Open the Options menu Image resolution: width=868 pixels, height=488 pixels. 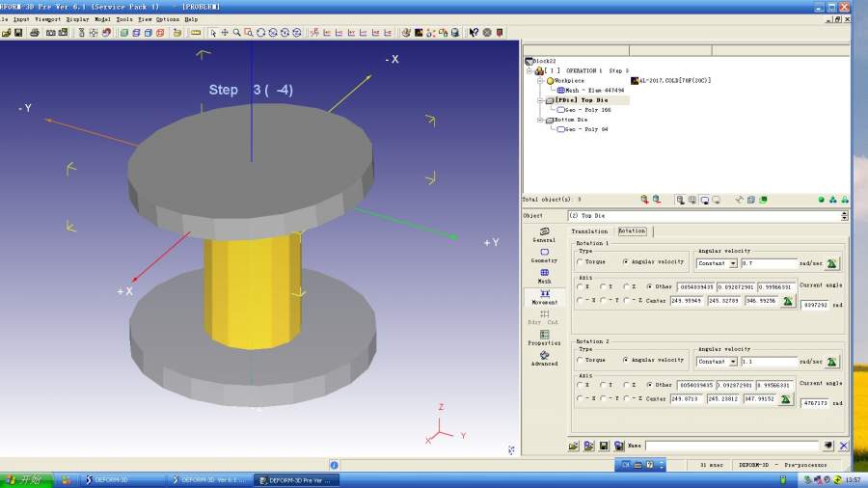point(168,19)
